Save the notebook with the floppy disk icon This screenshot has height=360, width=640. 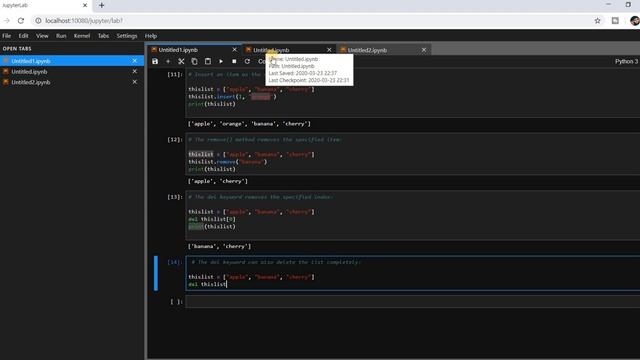coord(155,61)
